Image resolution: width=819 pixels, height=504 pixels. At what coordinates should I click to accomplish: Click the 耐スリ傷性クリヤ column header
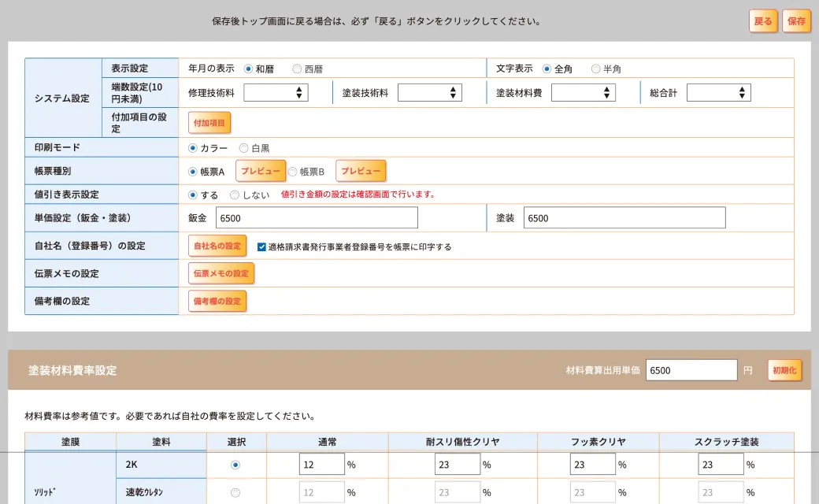463,442
